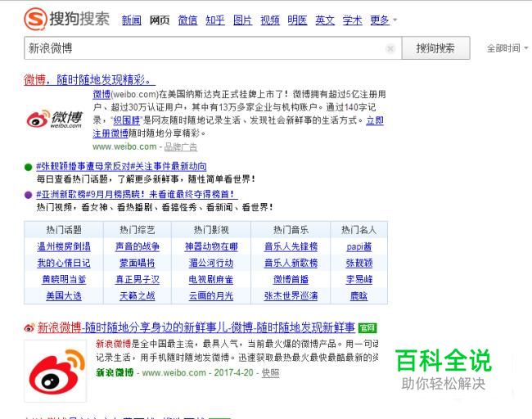This screenshot has width=532, height=419.
Task: Focus the search field containing 新浪微博
Action: point(213,48)
